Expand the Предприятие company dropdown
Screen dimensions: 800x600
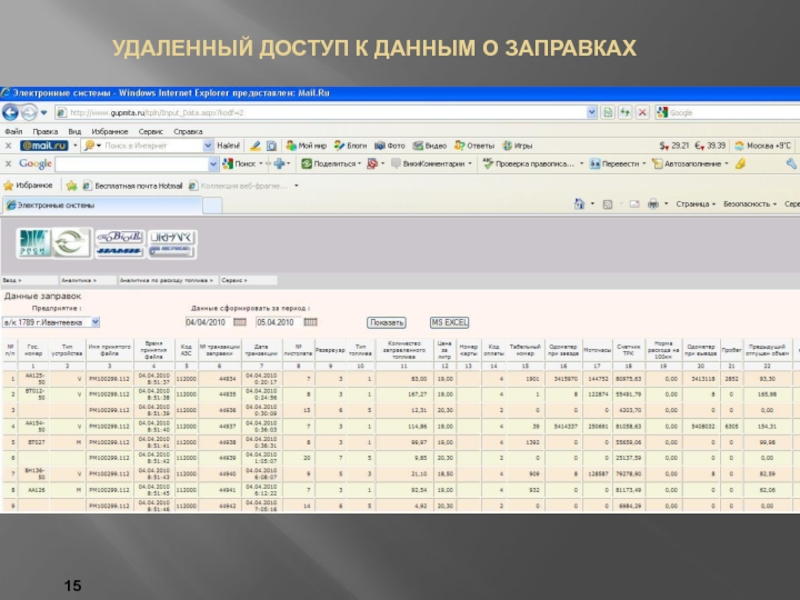click(x=94, y=322)
